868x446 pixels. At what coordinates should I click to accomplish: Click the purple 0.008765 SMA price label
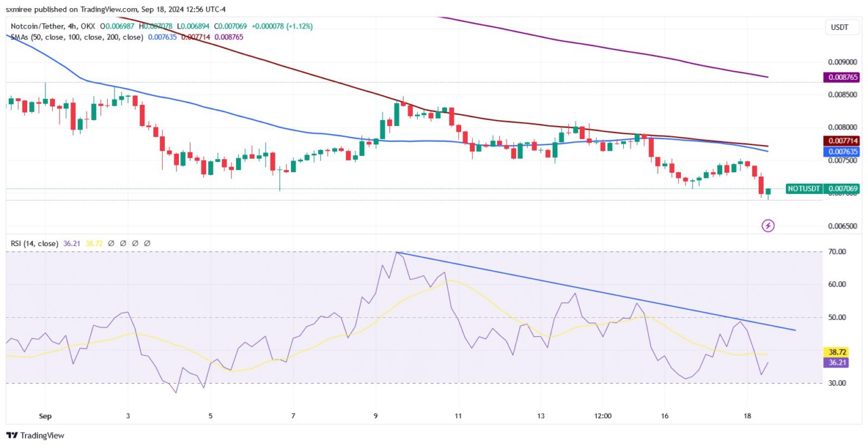click(841, 78)
